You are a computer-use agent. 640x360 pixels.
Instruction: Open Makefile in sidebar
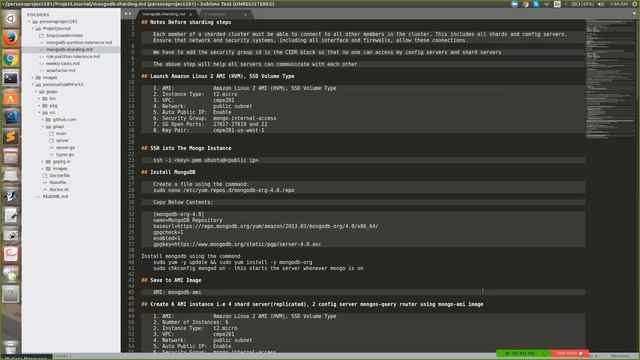(58, 182)
